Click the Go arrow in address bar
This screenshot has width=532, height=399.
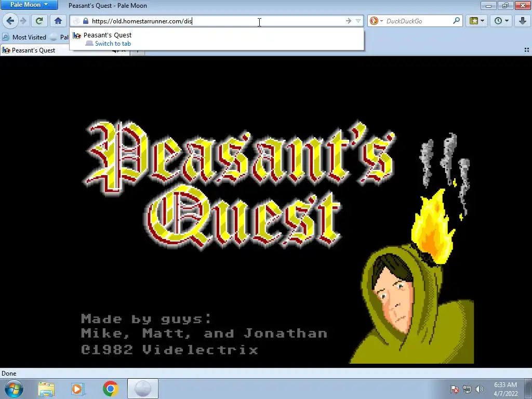tap(349, 21)
